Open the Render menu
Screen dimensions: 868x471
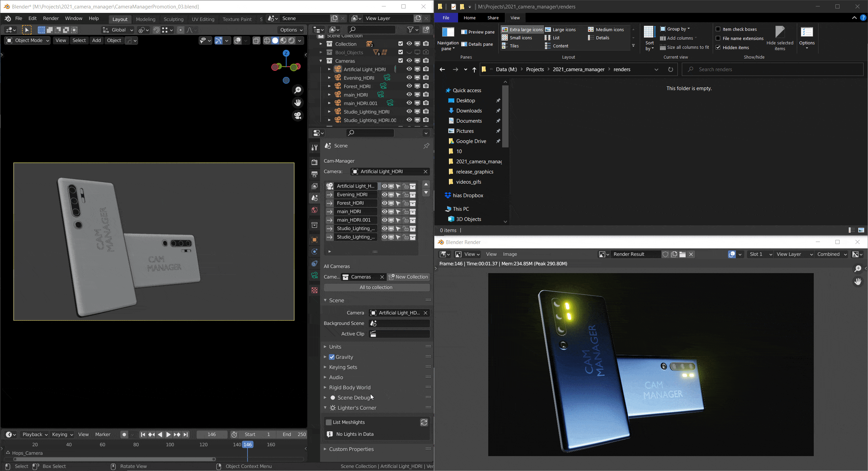pos(51,18)
